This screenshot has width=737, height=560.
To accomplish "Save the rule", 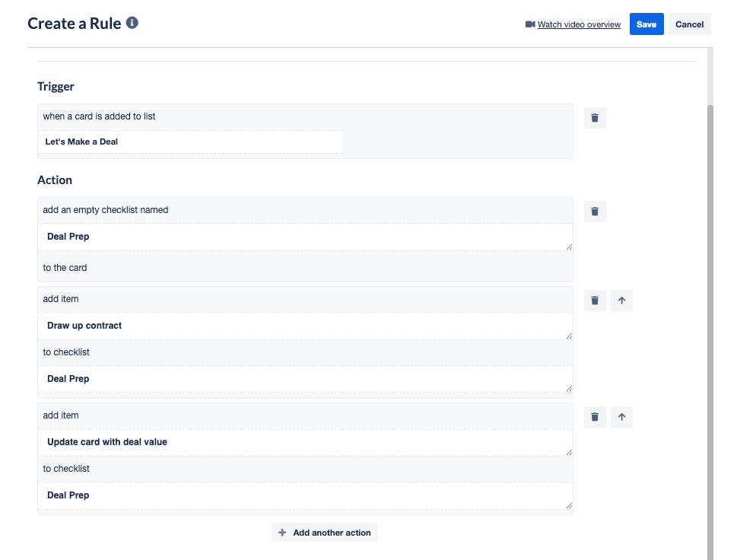I will (x=646, y=24).
